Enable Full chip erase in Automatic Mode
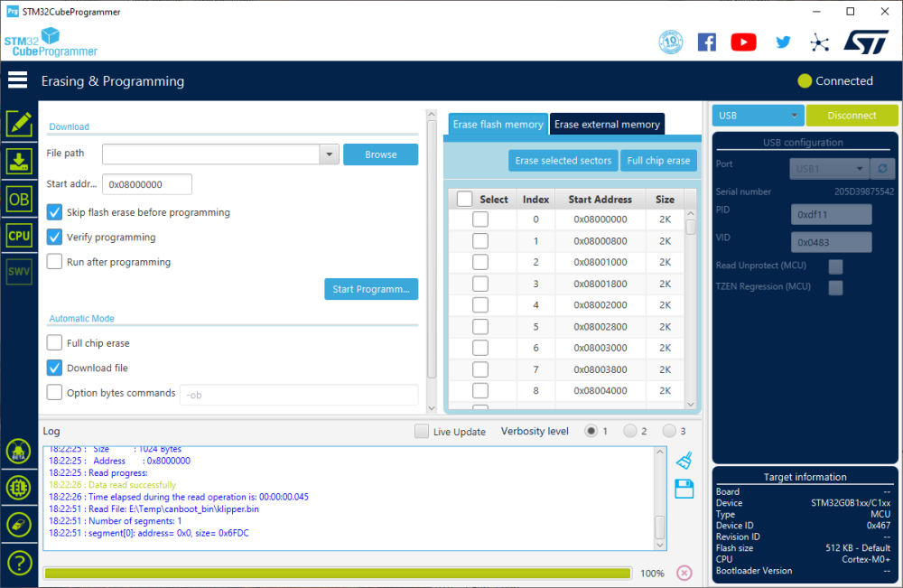This screenshot has height=588, width=903. (x=54, y=342)
